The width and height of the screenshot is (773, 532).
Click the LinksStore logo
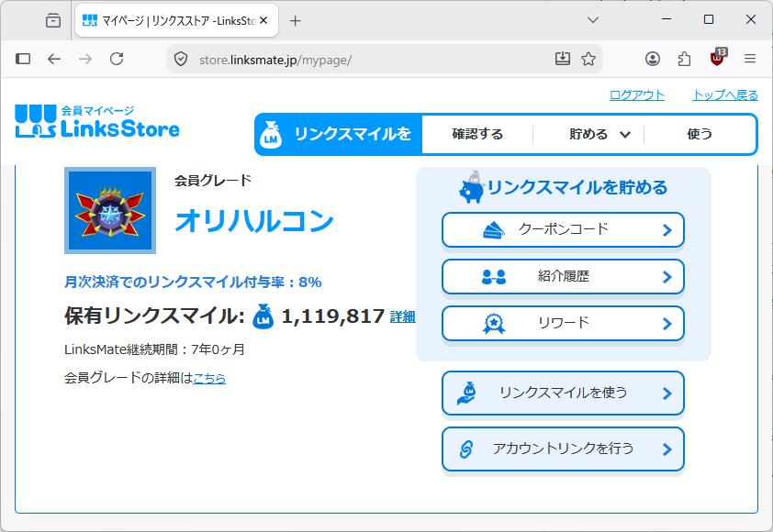pos(97,121)
